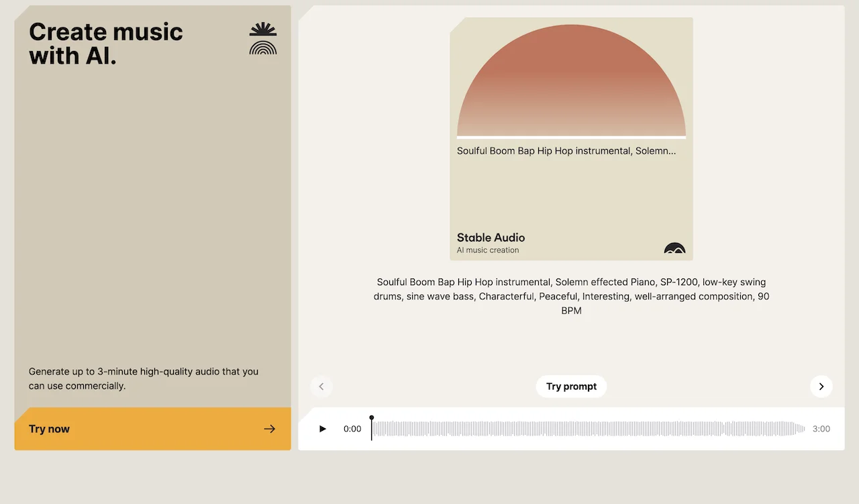The width and height of the screenshot is (859, 504).
Task: Click the Try now label
Action: coord(50,429)
